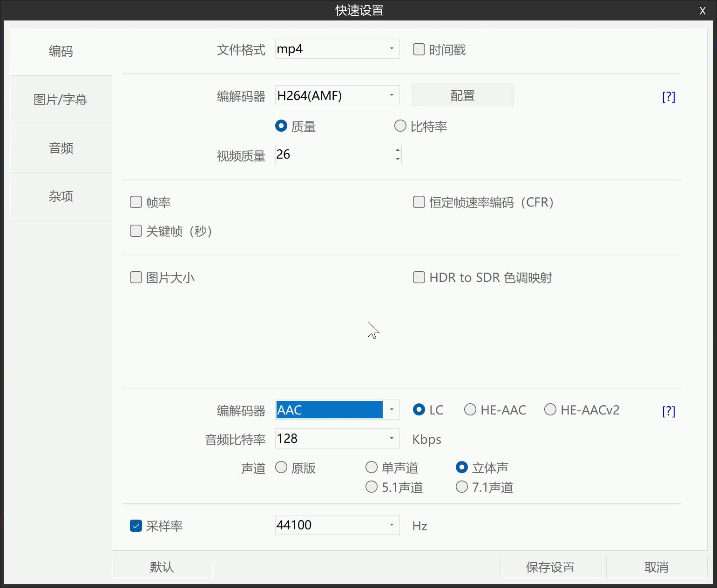Open the help for the video codec section
This screenshot has height=588, width=717.
[669, 96]
